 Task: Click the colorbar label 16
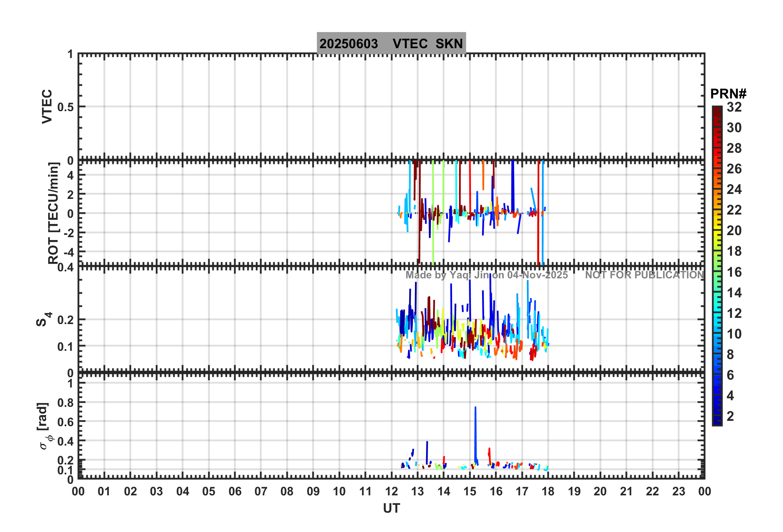(734, 272)
